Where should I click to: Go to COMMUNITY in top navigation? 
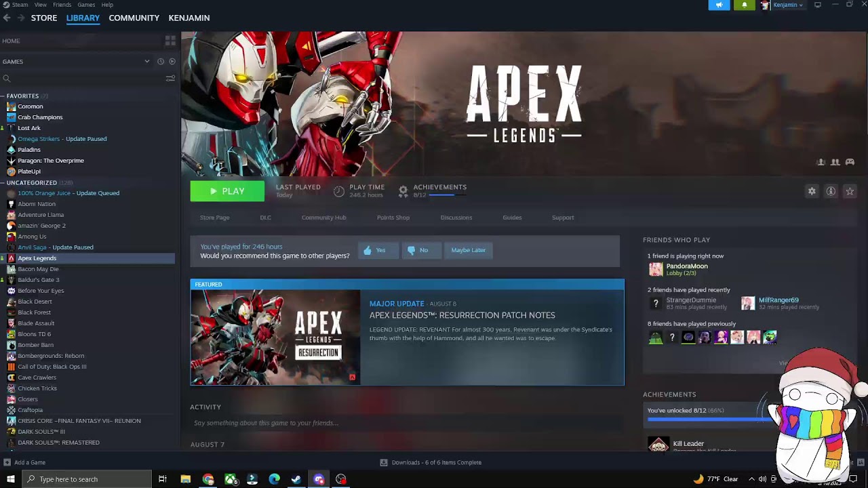pyautogui.click(x=134, y=18)
